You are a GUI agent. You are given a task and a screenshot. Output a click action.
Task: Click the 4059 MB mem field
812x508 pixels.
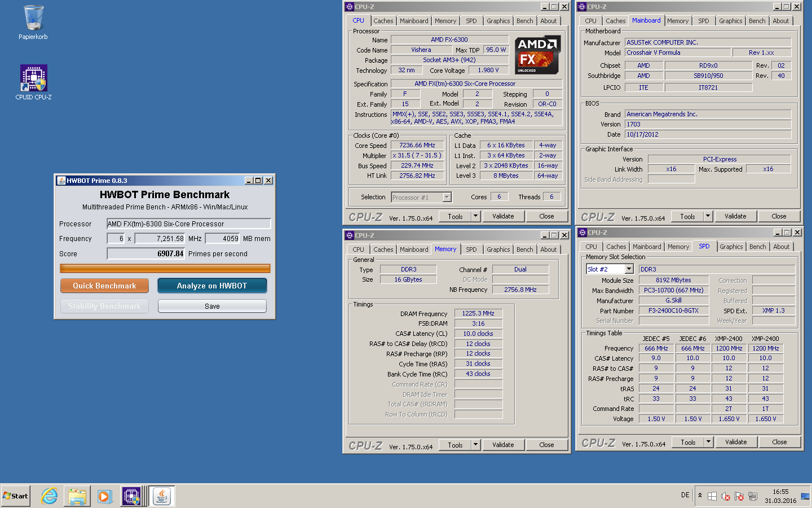pos(223,238)
